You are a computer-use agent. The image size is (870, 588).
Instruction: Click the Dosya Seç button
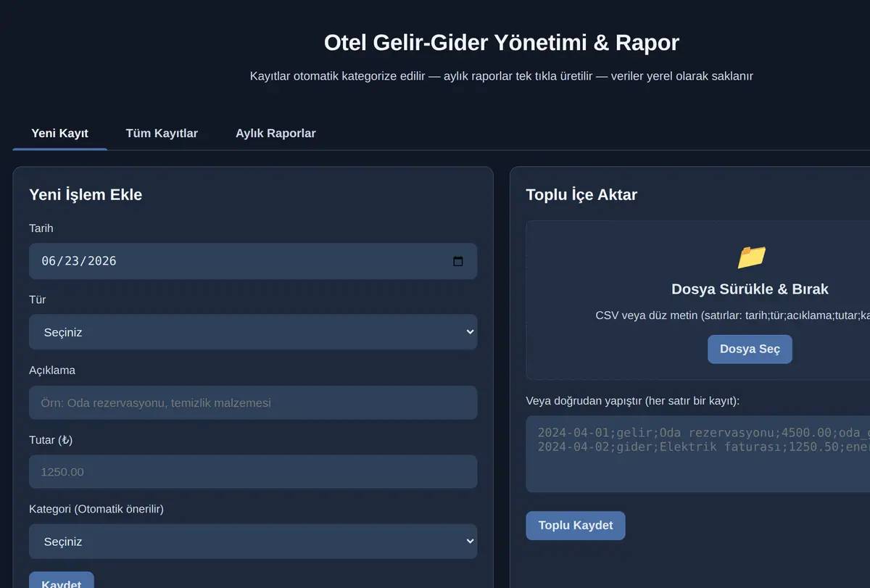tap(750, 349)
